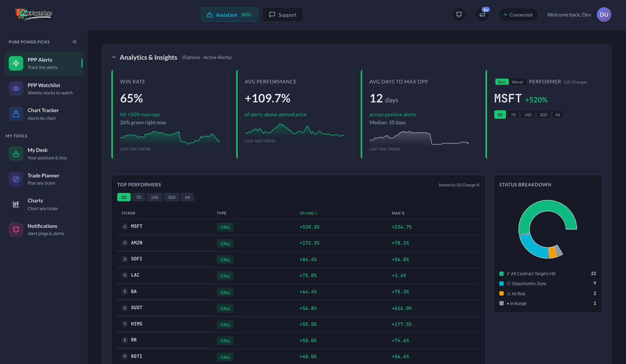Image resolution: width=626 pixels, height=364 pixels.
Task: Click HIMS ticker in table
Action: tap(137, 324)
